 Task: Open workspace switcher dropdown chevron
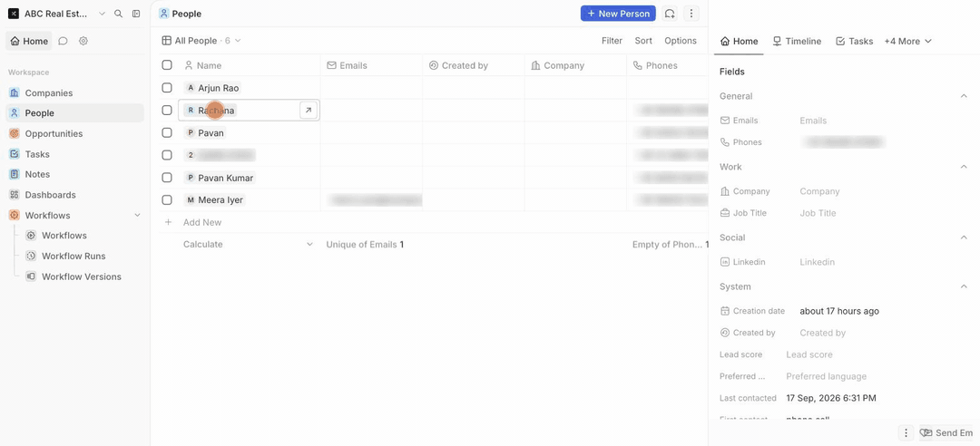(x=102, y=14)
